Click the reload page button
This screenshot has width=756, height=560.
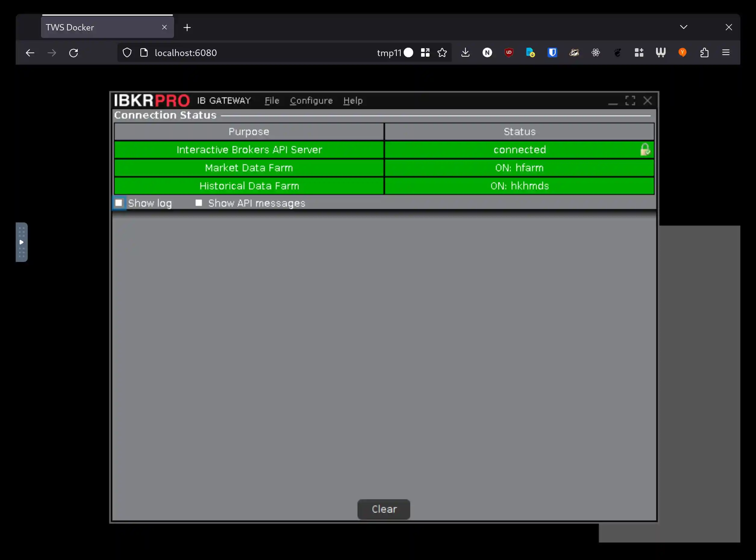coord(73,52)
